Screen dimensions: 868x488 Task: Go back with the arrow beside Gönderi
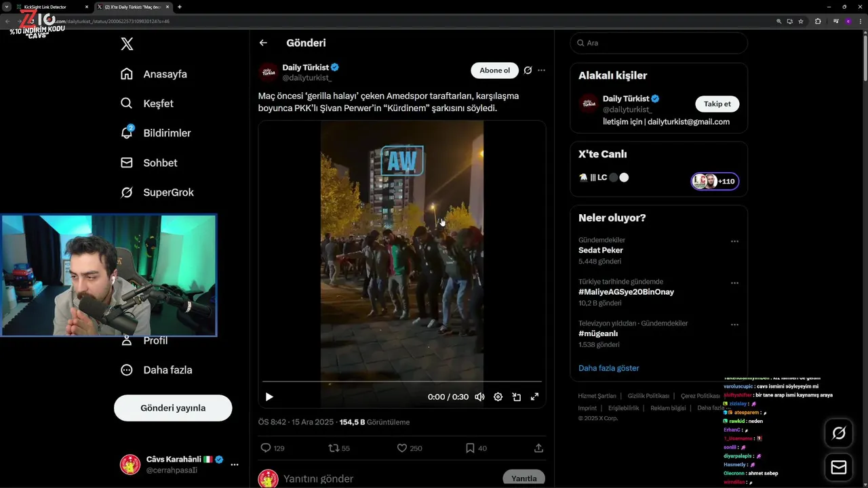263,43
